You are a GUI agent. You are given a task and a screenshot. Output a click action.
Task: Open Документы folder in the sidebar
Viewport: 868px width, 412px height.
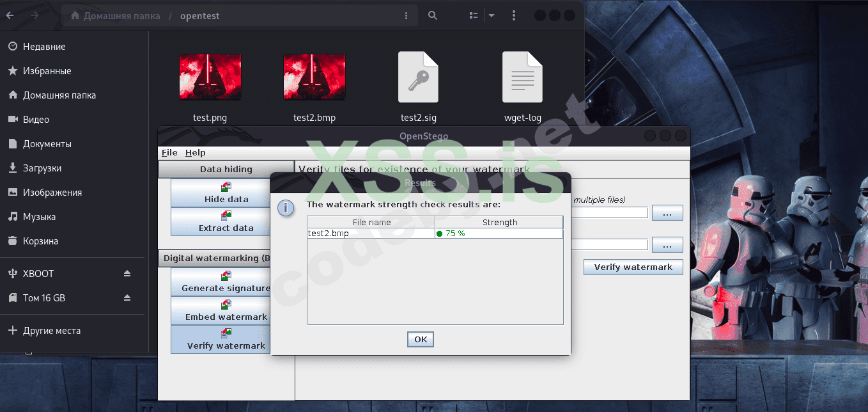pyautogui.click(x=74, y=144)
